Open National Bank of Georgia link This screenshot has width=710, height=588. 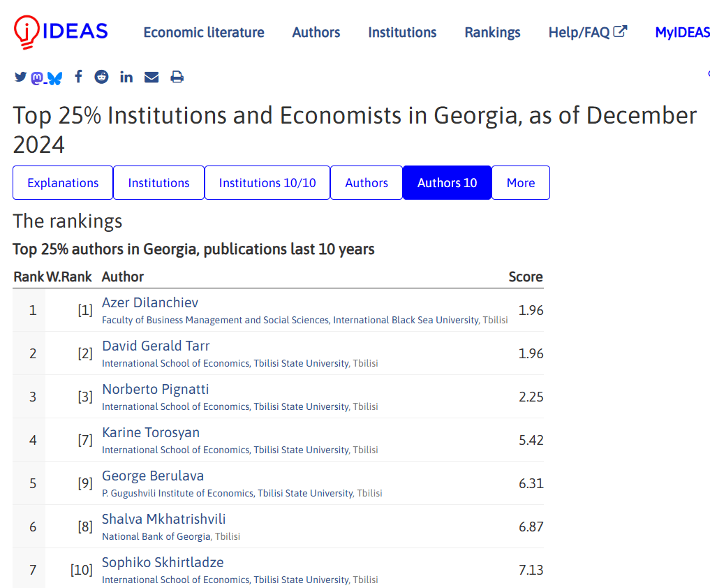click(156, 536)
